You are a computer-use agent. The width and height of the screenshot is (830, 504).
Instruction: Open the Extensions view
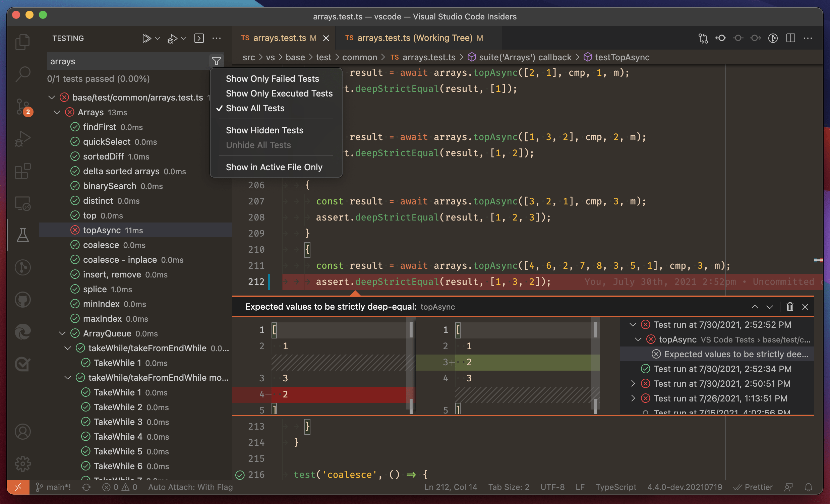tap(22, 171)
